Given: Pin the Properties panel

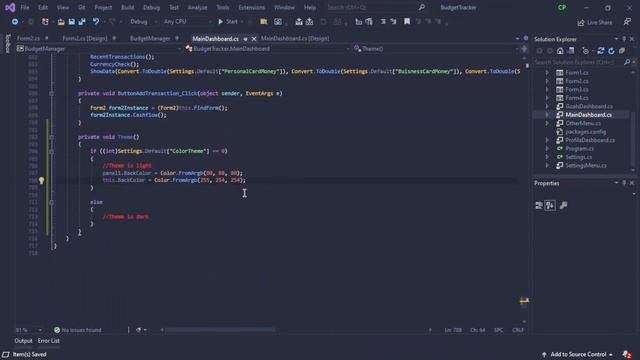Looking at the screenshot, I should 624,183.
